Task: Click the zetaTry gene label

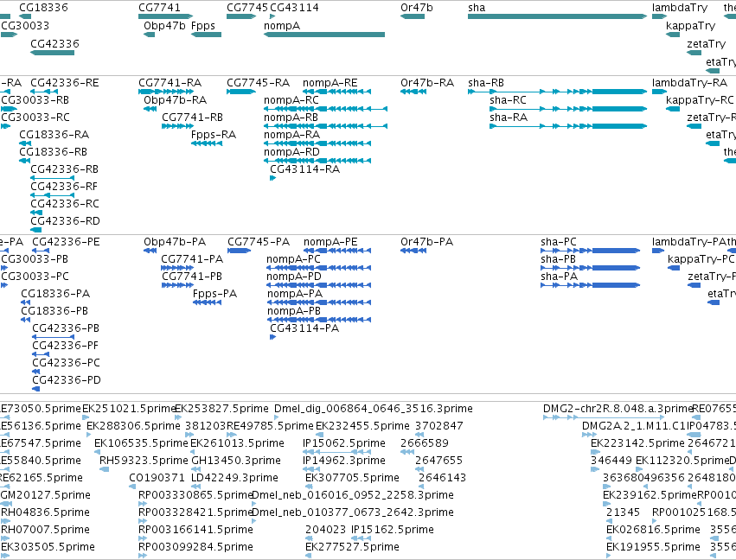Action: [x=706, y=43]
